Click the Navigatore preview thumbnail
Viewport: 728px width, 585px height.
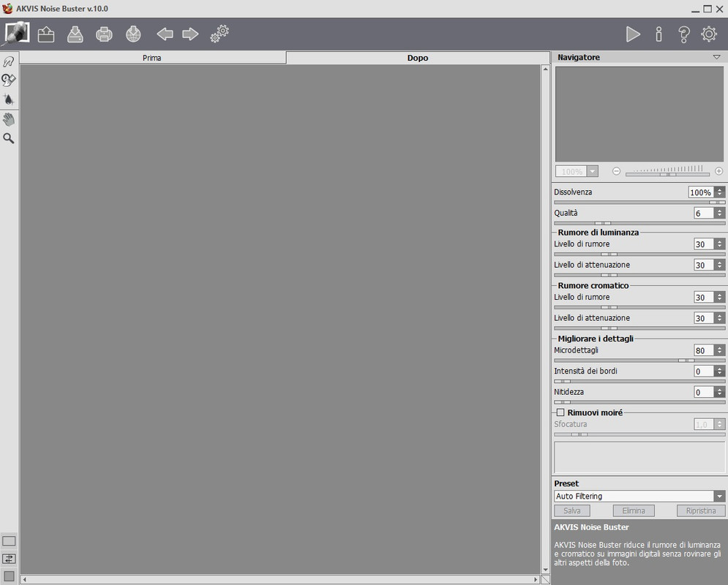point(639,114)
